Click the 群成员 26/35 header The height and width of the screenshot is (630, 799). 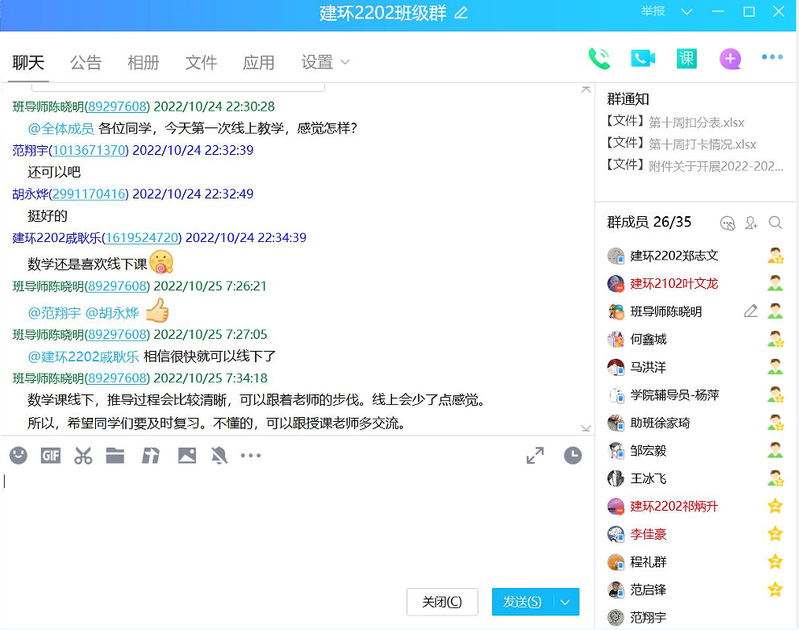(649, 222)
